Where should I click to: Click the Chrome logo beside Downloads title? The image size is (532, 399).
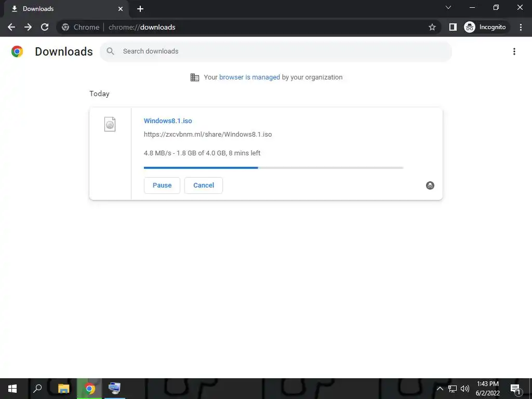click(x=17, y=51)
